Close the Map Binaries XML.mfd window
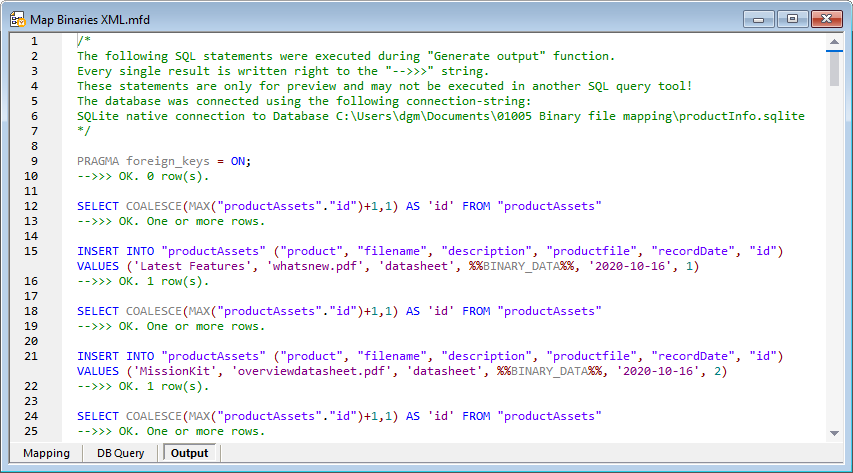The height and width of the screenshot is (473, 853). (x=825, y=18)
